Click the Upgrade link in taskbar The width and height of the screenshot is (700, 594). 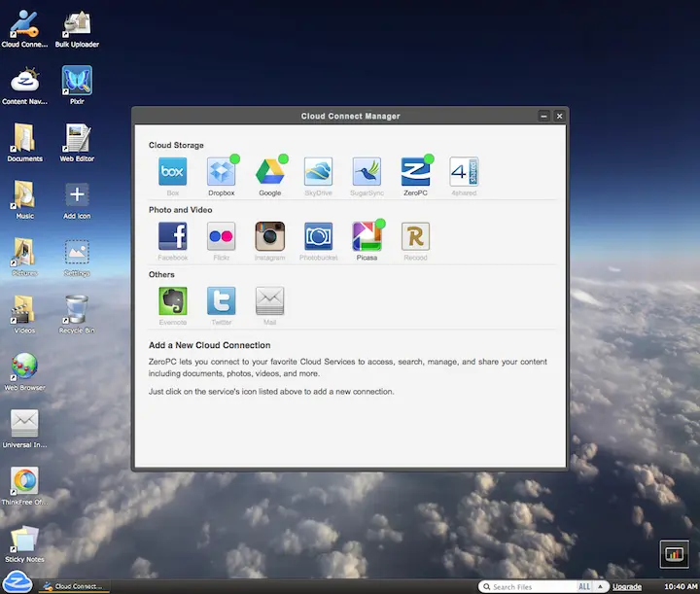(x=627, y=587)
